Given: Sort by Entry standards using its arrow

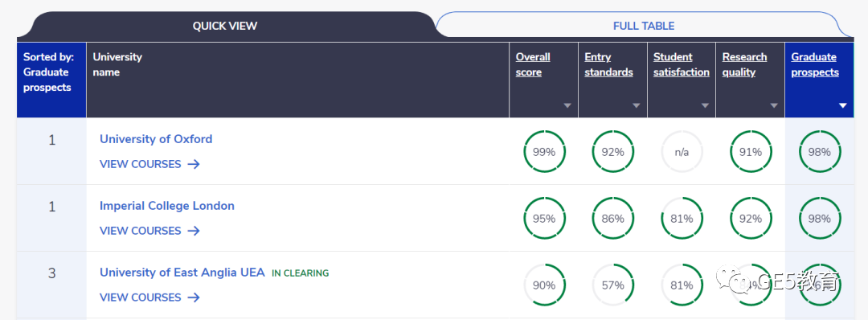Looking at the screenshot, I should point(636,106).
